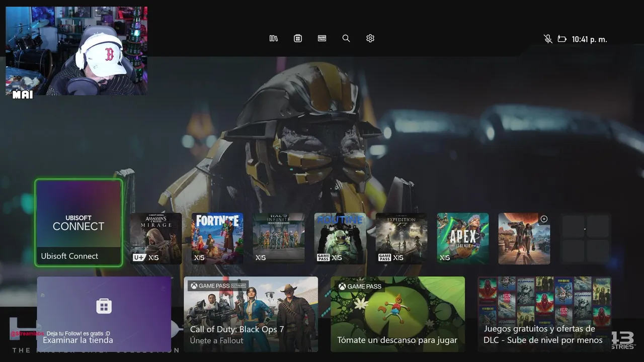The width and height of the screenshot is (644, 362).
Task: Launch the Apex Legends game tile
Action: 463,238
